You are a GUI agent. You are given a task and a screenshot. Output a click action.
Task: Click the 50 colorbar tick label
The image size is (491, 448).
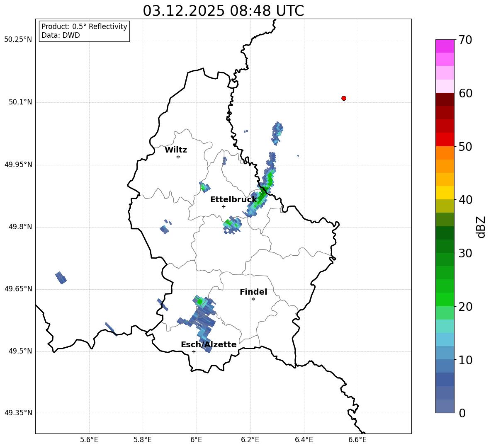pos(465,146)
